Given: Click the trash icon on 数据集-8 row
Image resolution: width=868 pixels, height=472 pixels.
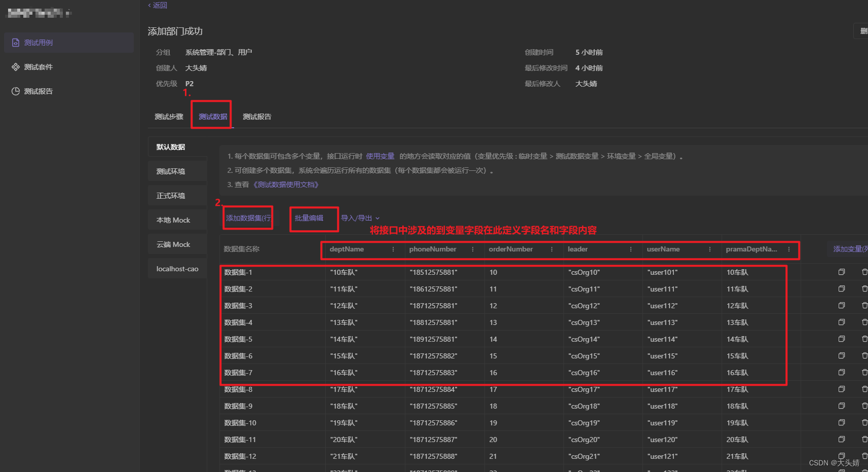Looking at the screenshot, I should (x=864, y=389).
